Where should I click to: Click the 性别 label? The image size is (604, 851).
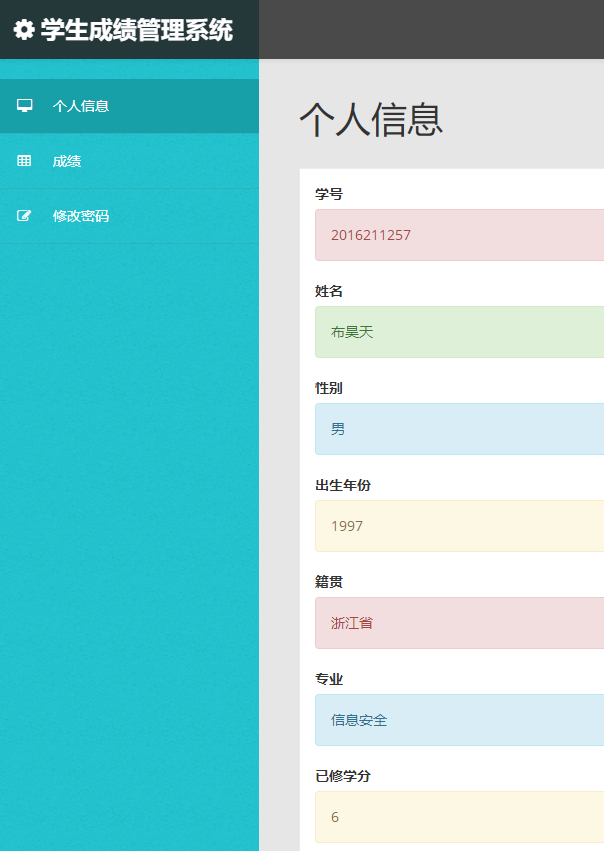[329, 388]
